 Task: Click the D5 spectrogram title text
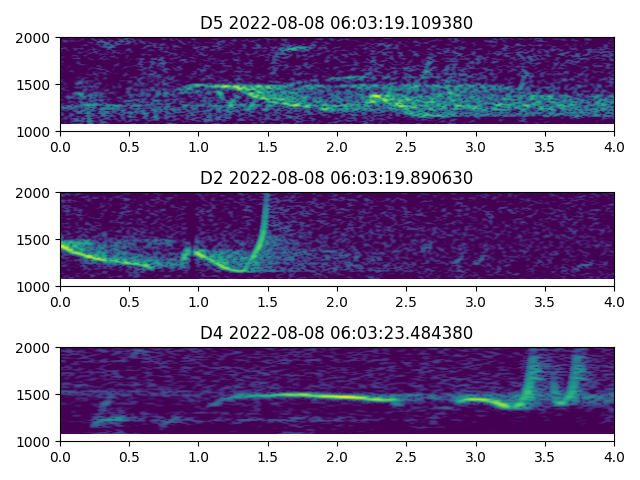[x=337, y=23]
